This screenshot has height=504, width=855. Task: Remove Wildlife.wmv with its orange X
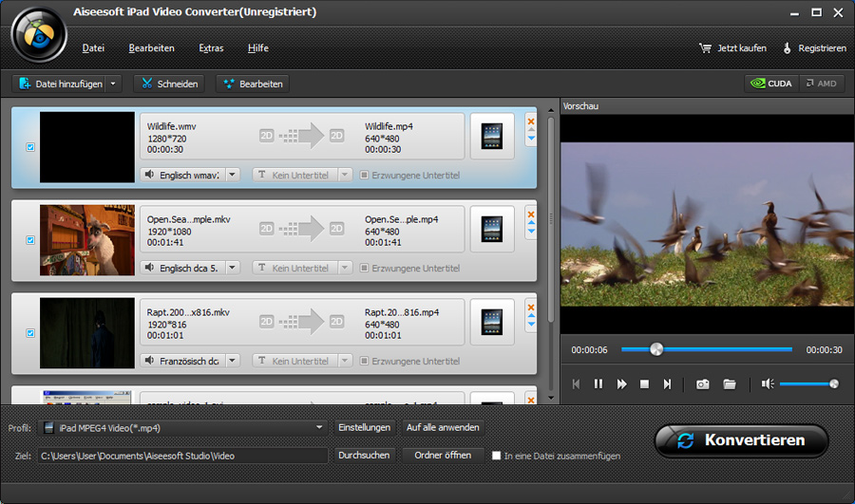(530, 121)
